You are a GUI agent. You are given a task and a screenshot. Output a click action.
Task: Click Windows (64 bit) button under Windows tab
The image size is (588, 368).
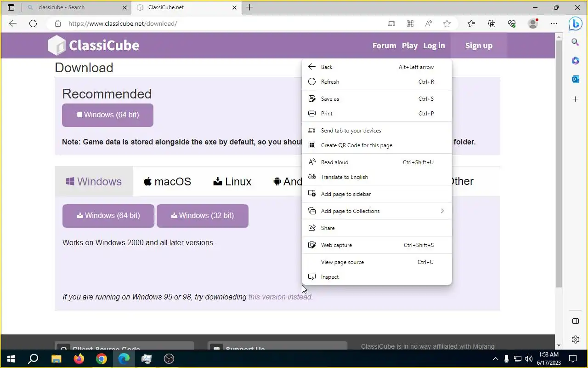click(108, 216)
